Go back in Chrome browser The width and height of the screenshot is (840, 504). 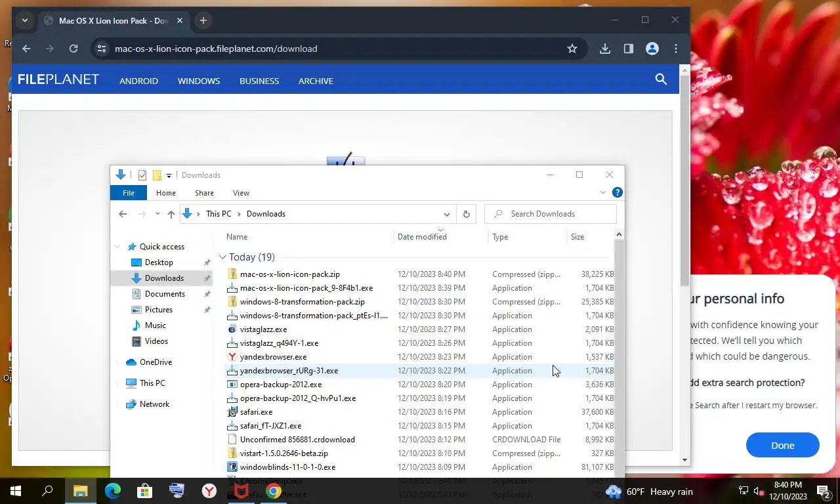26,49
